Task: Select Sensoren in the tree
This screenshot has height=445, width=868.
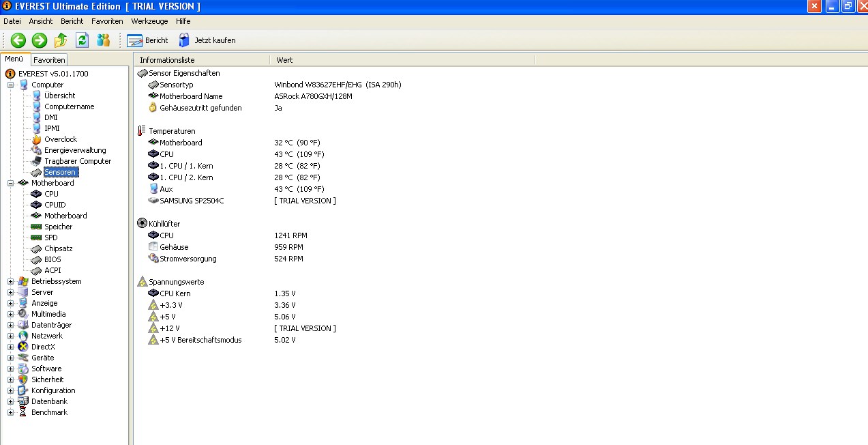Action: [60, 172]
